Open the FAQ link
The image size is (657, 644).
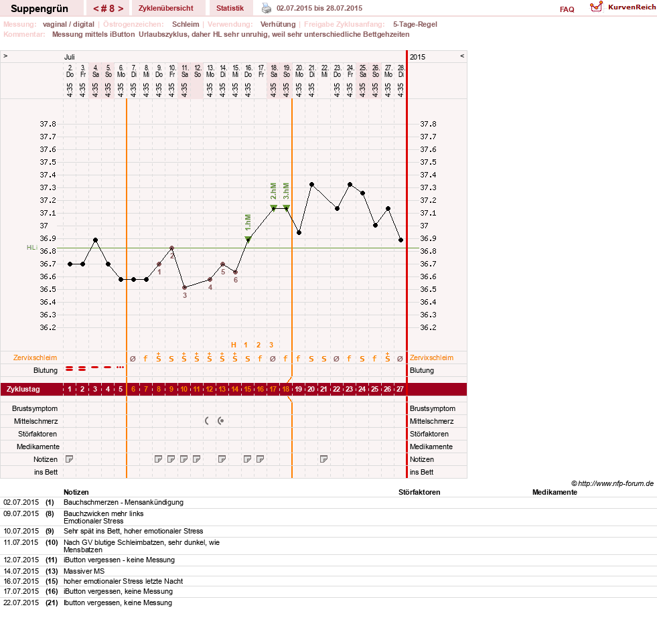(x=567, y=9)
